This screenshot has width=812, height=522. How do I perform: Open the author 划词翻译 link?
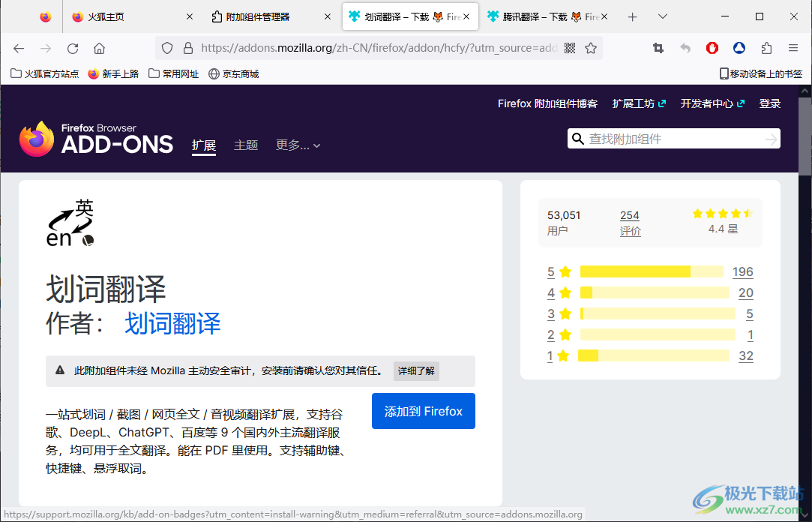click(x=172, y=324)
